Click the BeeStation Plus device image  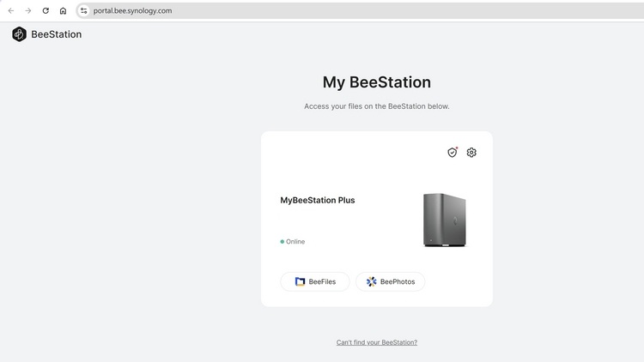pos(445,220)
